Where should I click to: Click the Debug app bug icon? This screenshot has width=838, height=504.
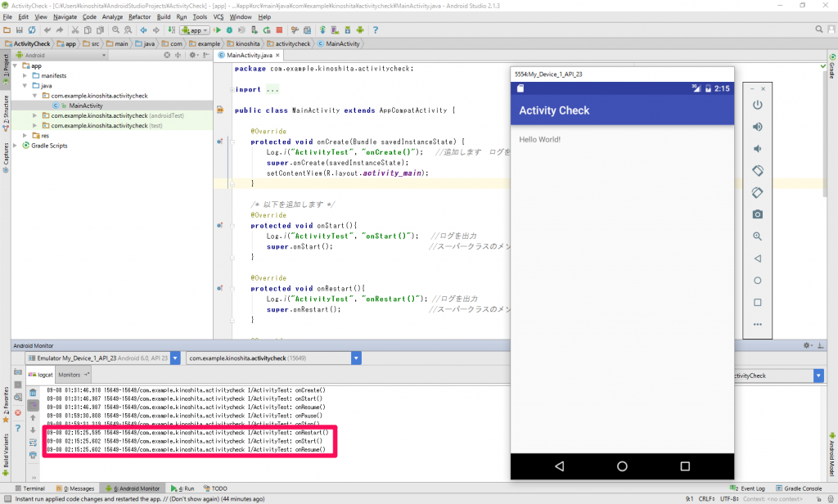coord(230,30)
